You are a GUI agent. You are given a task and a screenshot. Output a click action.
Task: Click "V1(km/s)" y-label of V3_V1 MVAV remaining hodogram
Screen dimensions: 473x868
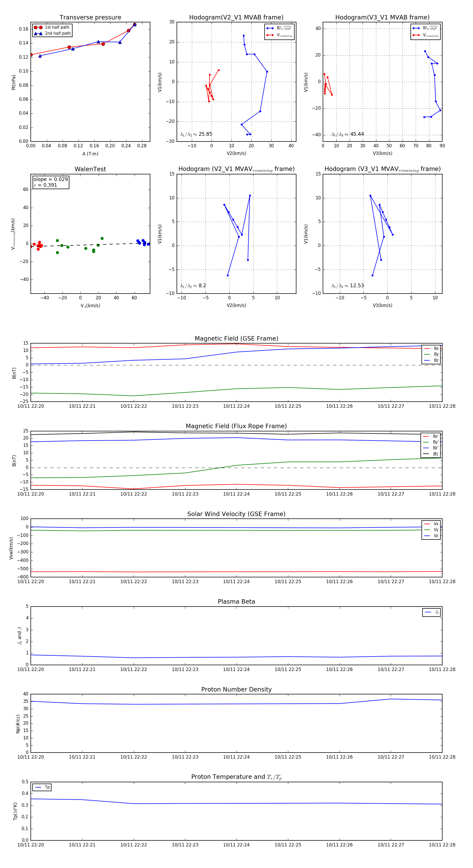[306, 234]
